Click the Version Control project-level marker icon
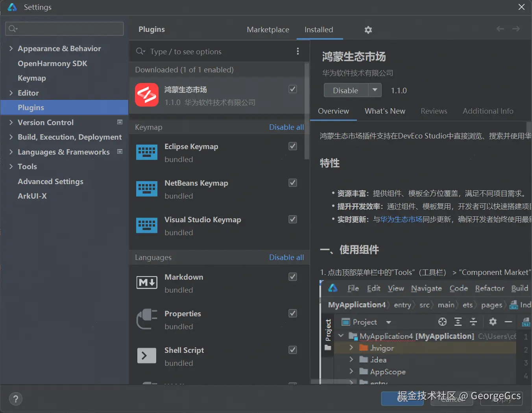 [120, 122]
